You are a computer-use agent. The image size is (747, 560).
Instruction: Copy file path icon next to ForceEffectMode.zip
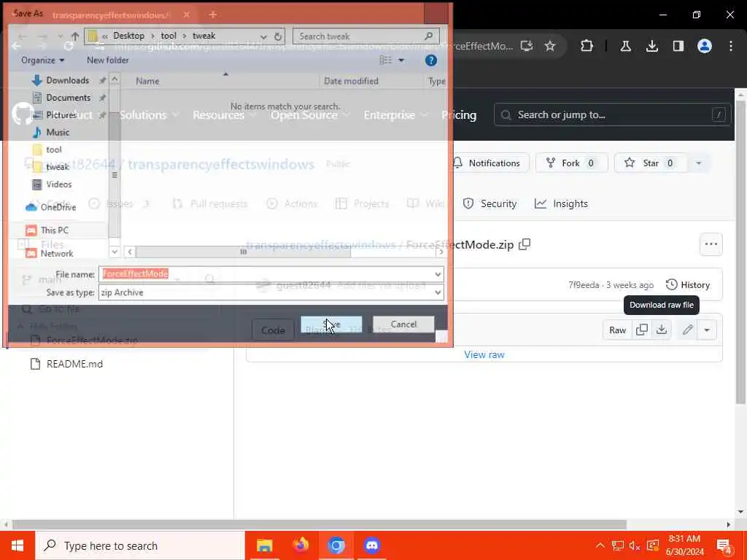(x=525, y=244)
